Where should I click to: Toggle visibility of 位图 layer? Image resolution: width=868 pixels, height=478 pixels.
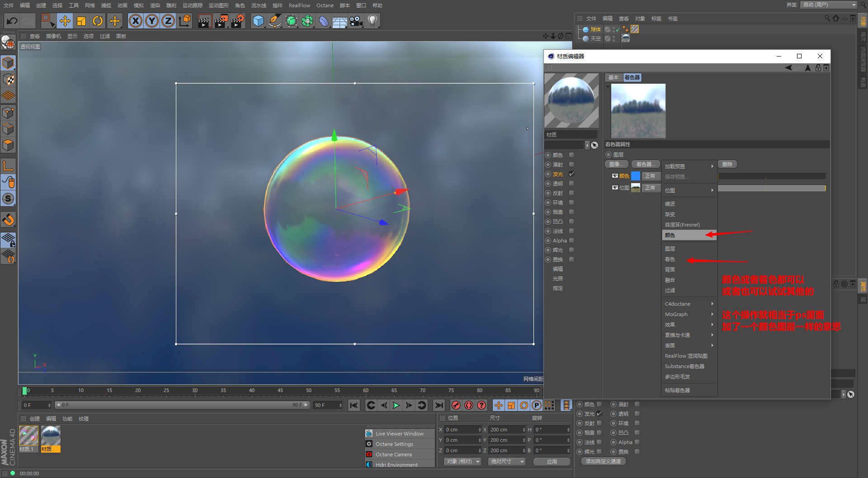pyautogui.click(x=615, y=188)
